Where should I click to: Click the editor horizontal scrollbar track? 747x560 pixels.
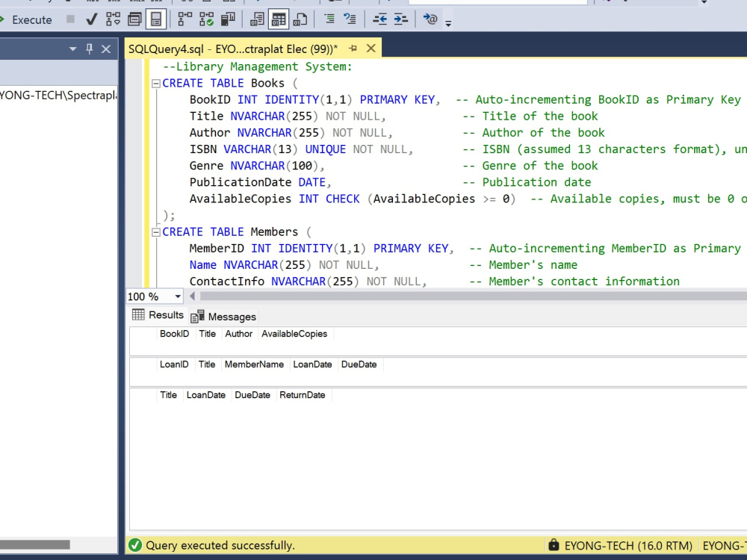click(x=473, y=296)
